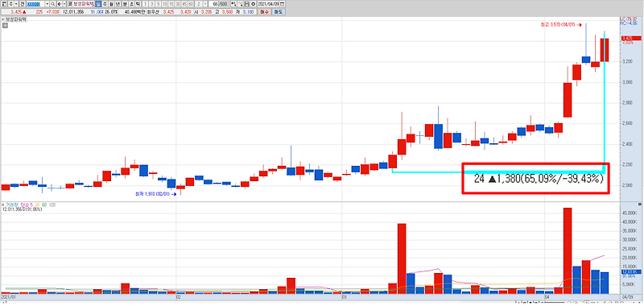Open the calendar picker beside date field
Screen dimensions: 644x306
pyautogui.click(x=282, y=4)
